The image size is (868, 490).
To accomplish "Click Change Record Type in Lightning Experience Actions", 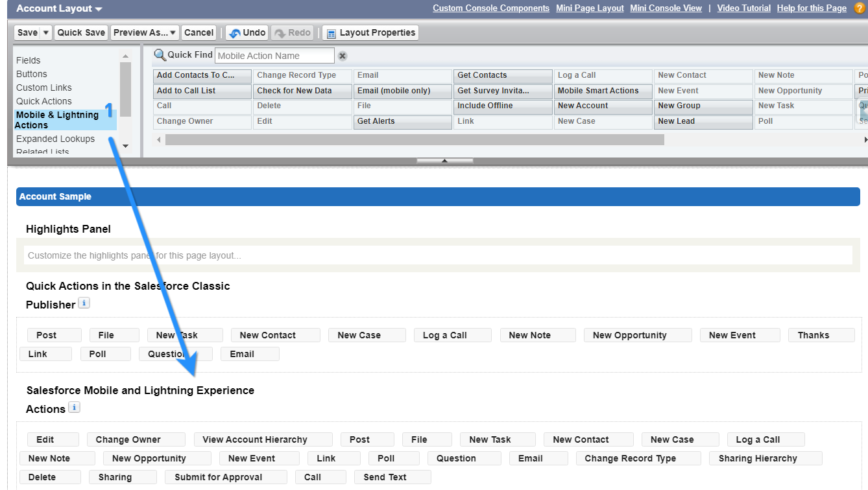I will click(x=638, y=458).
